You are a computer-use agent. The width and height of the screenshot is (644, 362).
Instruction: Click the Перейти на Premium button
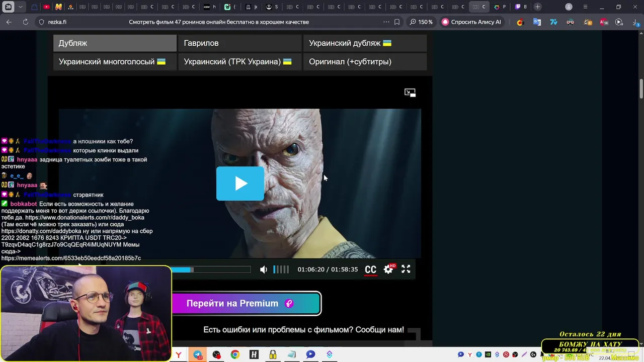coord(246,304)
